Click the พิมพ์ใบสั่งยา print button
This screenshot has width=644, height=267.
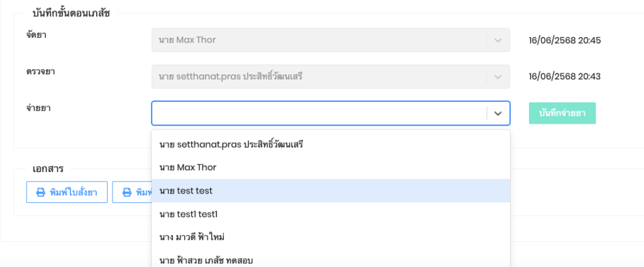67,192
